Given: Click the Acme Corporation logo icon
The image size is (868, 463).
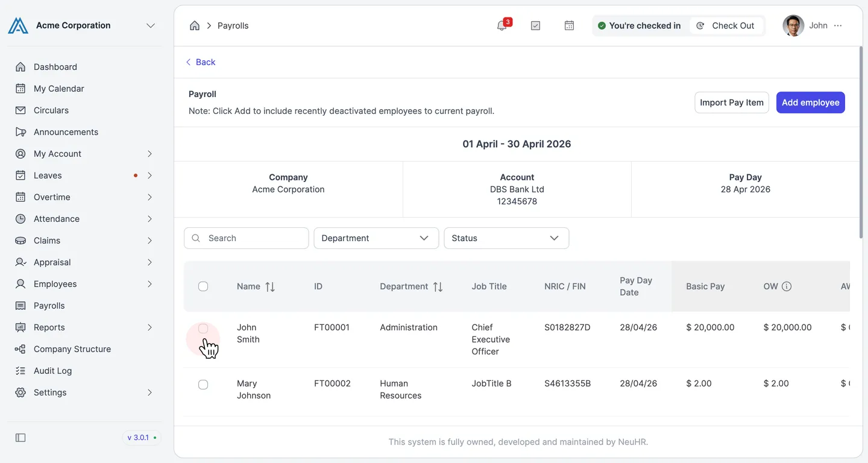Looking at the screenshot, I should pyautogui.click(x=18, y=25).
